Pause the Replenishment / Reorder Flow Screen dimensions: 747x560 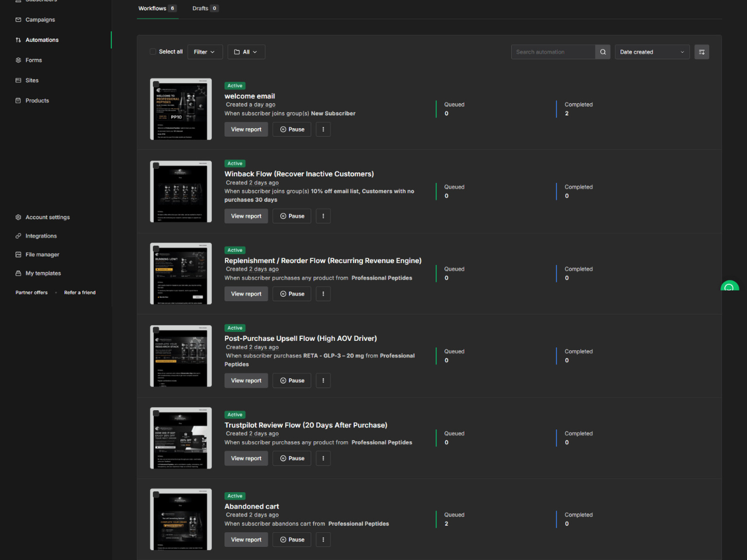pyautogui.click(x=292, y=294)
